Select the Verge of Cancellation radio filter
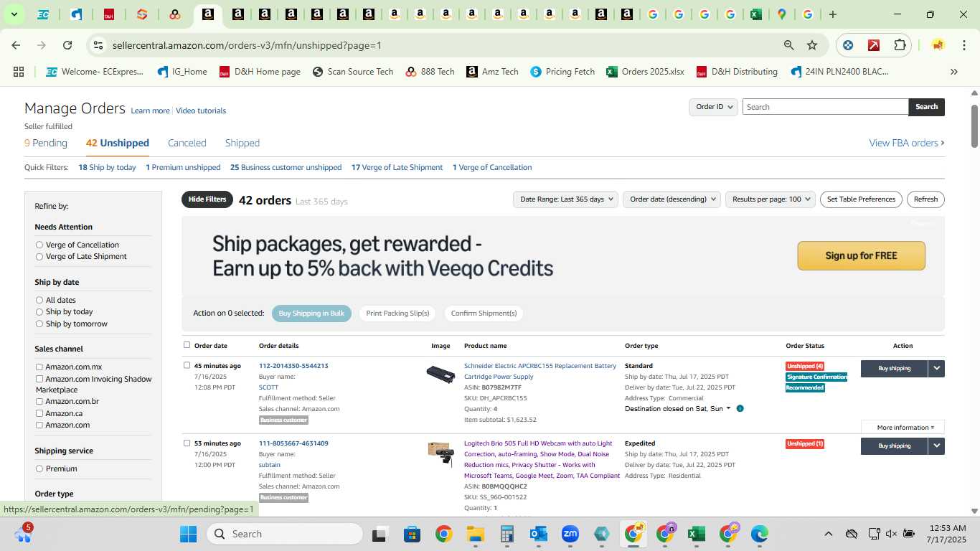 [39, 245]
